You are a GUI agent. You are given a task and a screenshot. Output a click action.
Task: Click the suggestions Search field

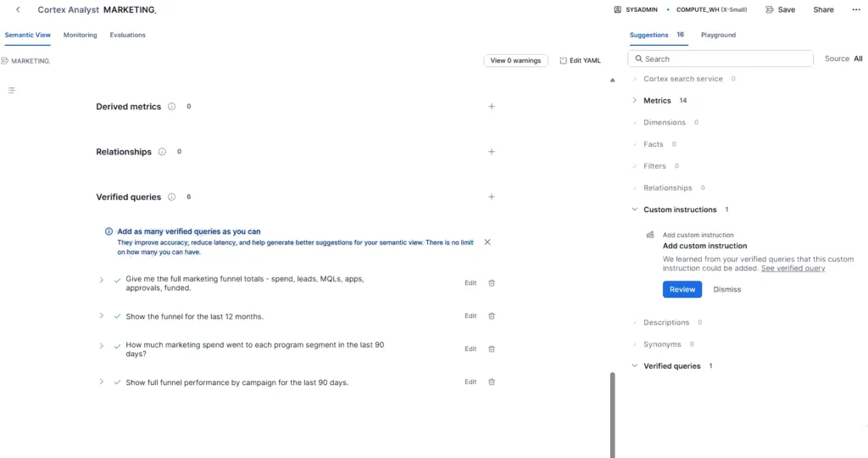click(721, 59)
